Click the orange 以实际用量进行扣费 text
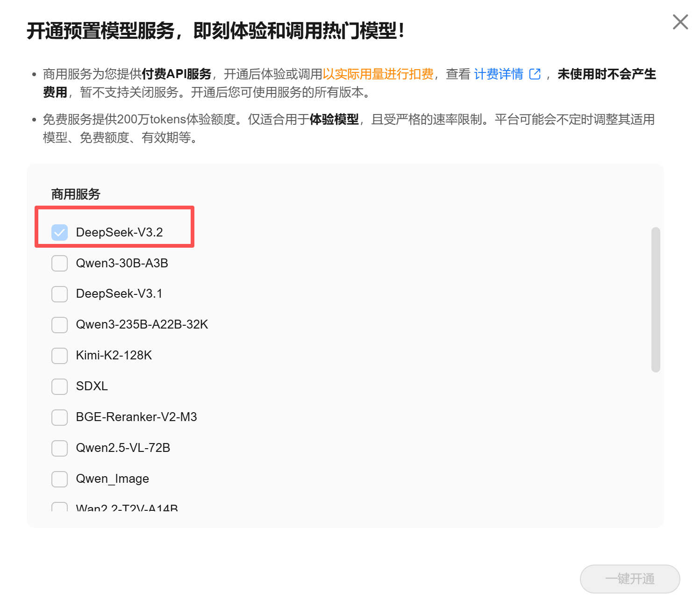Screen dimensions: 700x601 point(378,74)
